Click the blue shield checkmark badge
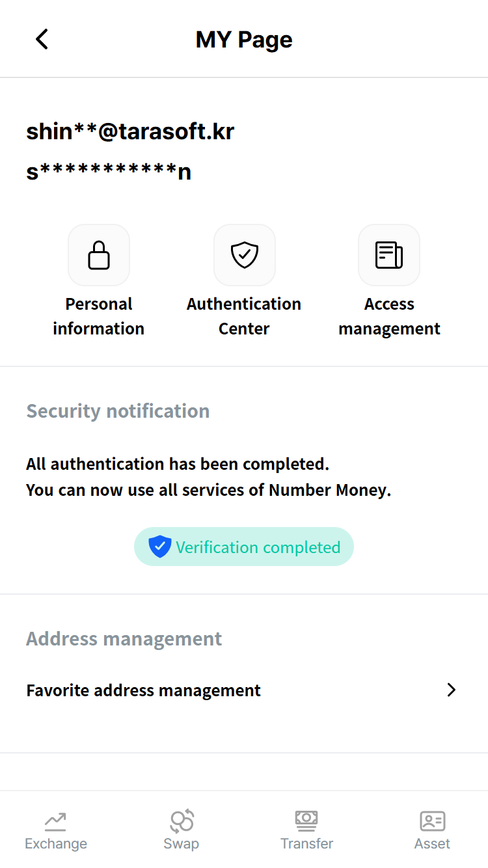Image resolution: width=488 pixels, height=868 pixels. (x=159, y=547)
